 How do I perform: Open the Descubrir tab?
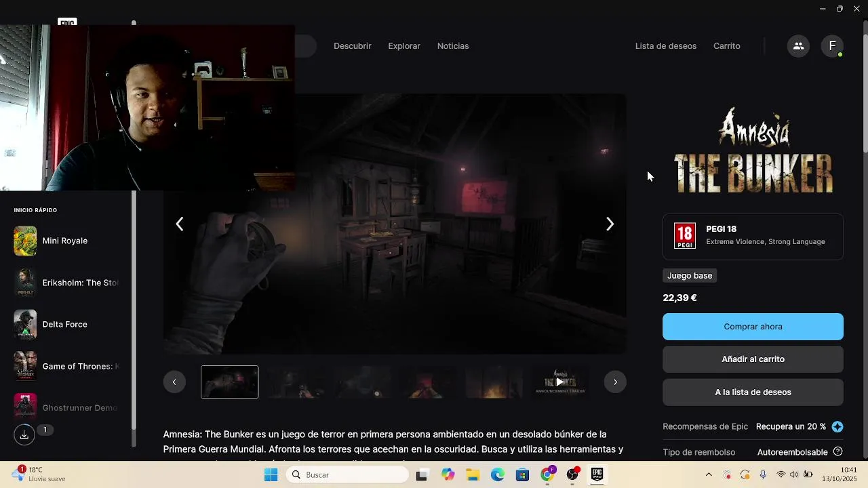[x=353, y=46]
